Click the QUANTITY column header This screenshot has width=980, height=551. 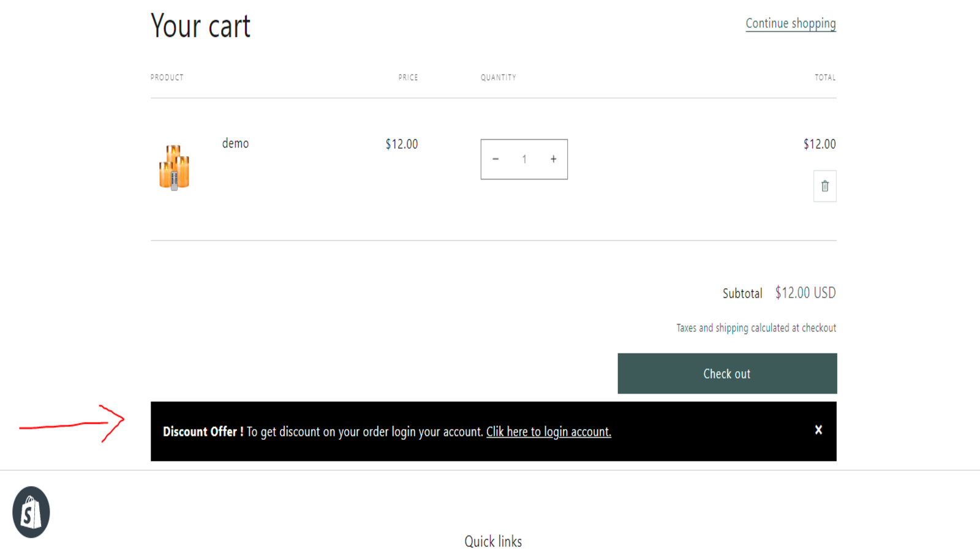[498, 77]
